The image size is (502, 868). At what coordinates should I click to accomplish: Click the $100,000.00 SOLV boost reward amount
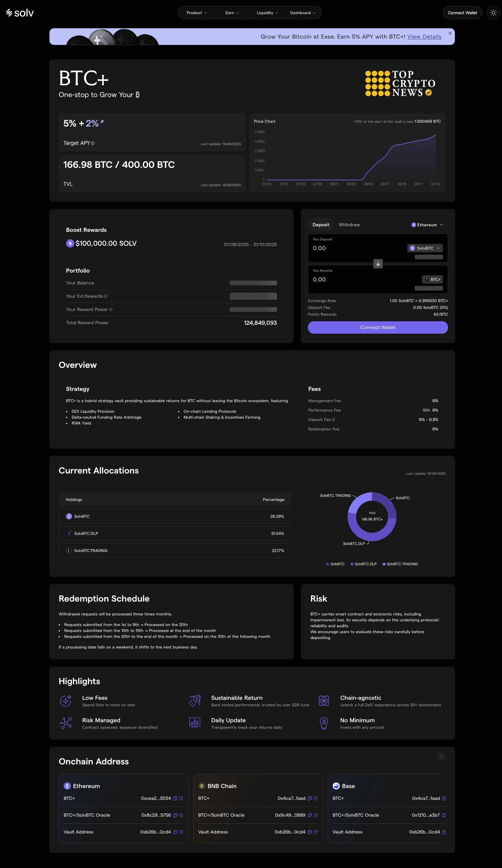(106, 243)
